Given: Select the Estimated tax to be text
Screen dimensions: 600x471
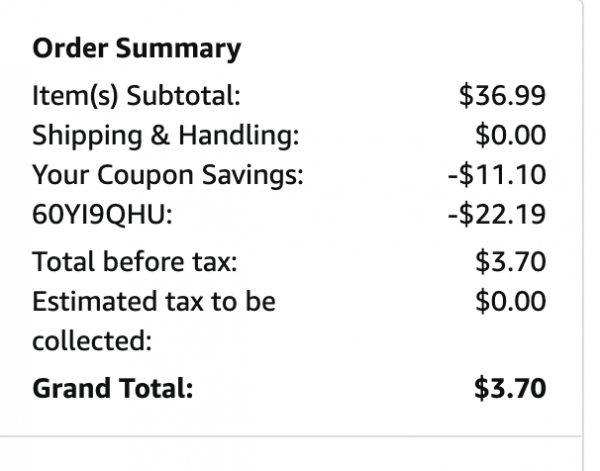Looking at the screenshot, I should [x=154, y=302].
